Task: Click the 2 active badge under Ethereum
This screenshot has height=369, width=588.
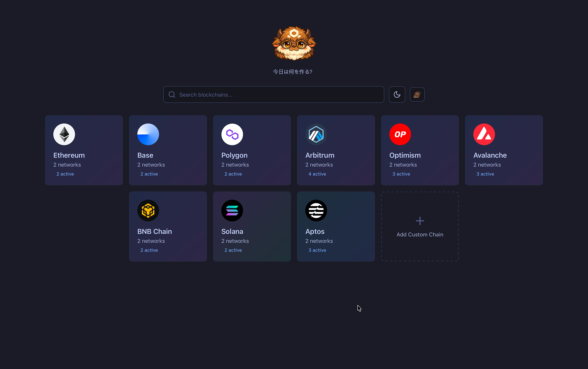Action: [65, 174]
